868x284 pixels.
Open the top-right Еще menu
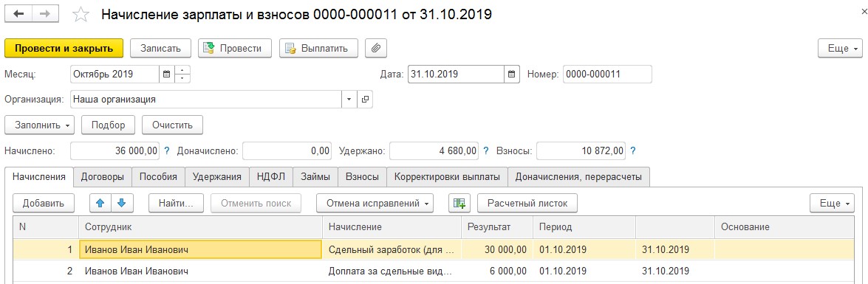840,48
